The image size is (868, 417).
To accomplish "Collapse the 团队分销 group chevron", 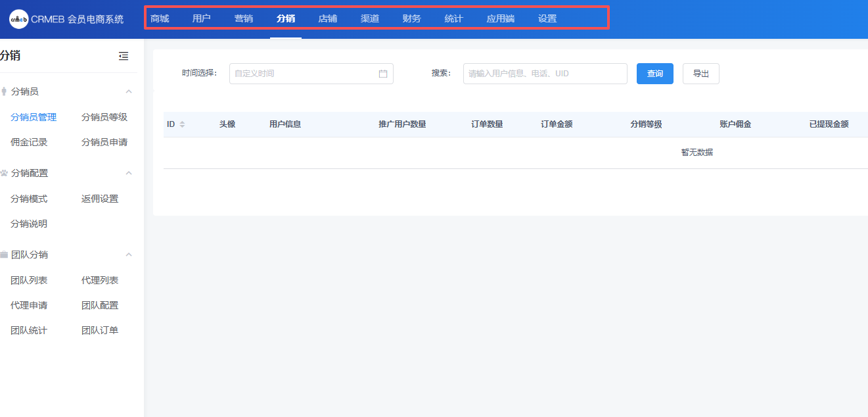I will coord(129,255).
